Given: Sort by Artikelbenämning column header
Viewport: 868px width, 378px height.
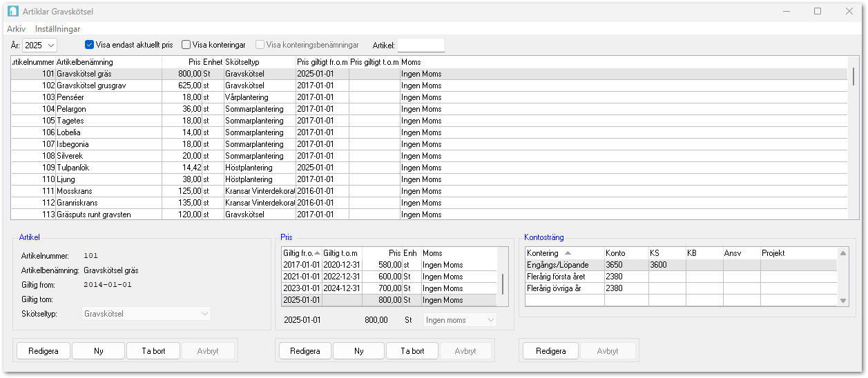Looking at the screenshot, I should (108, 62).
